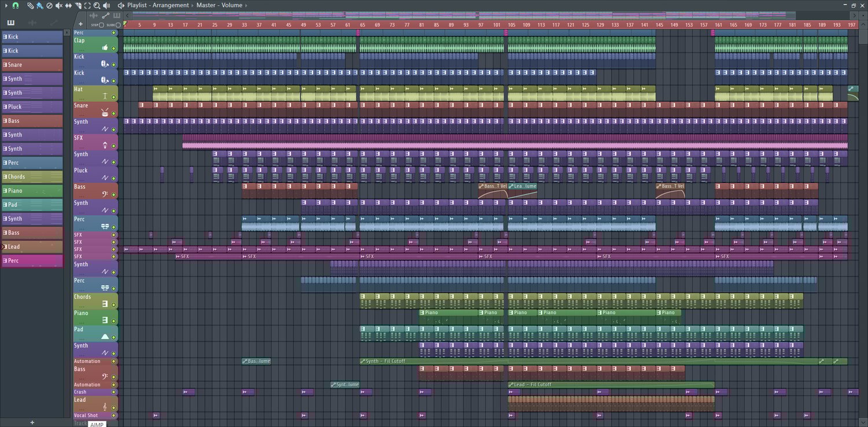
Task: Click the Crash track header
Action: pos(95,392)
